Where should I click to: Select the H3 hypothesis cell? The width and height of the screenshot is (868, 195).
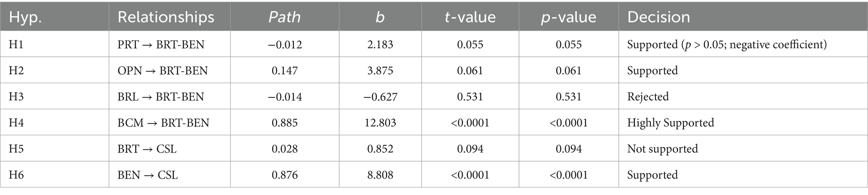[16, 97]
